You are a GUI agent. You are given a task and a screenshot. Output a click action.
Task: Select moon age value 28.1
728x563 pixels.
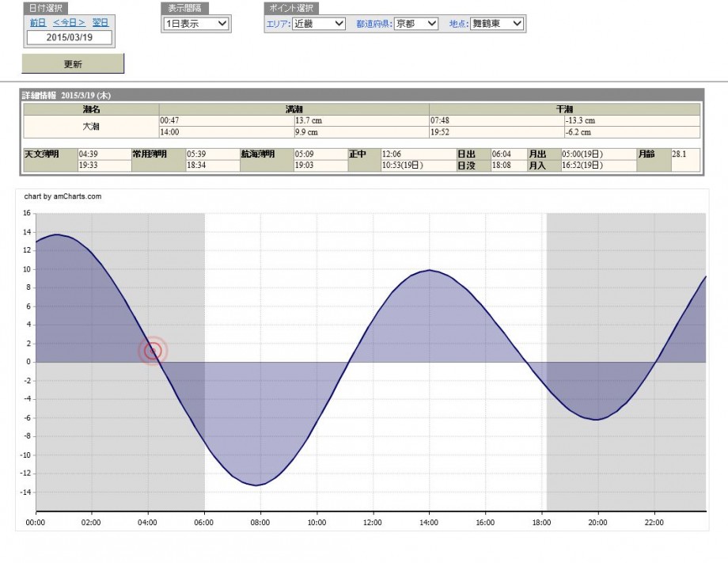coord(685,154)
